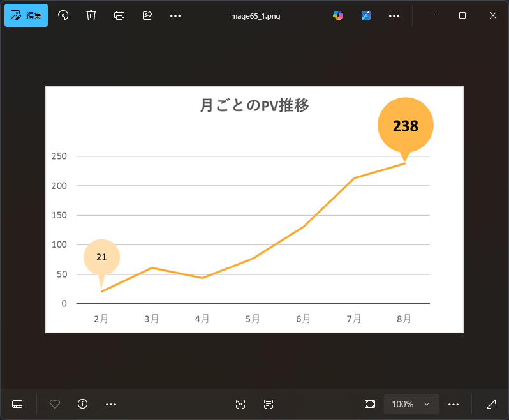Print the image using the printer icon
Image resolution: width=509 pixels, height=420 pixels.
click(119, 15)
